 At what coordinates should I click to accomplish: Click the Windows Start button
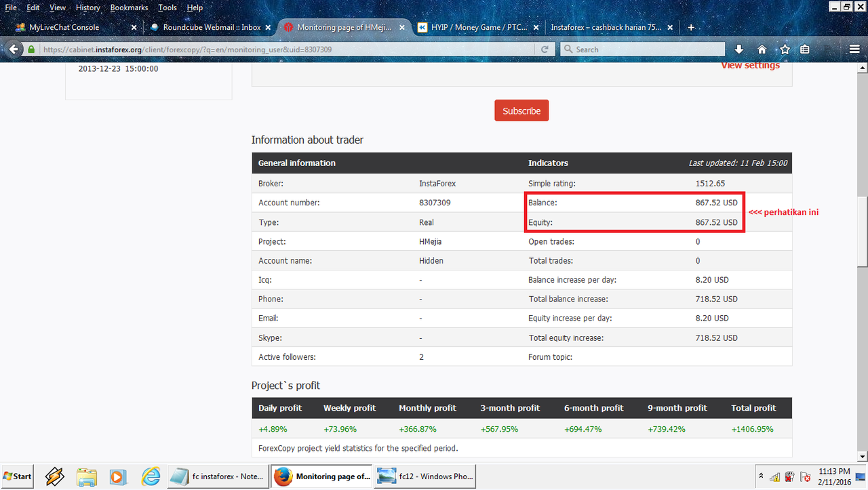[x=18, y=476]
